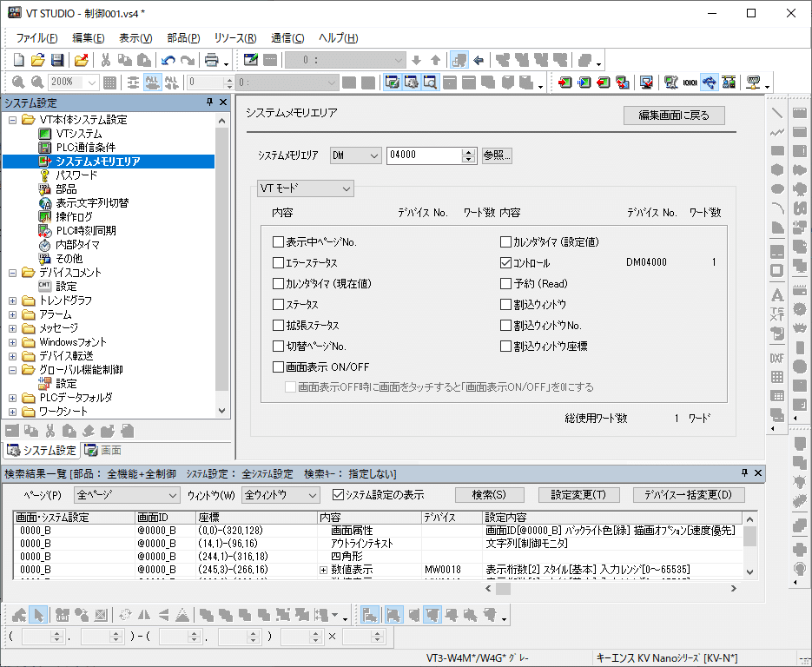812x667 pixels.
Task: Click the DXF import tool icon
Action: (x=777, y=358)
